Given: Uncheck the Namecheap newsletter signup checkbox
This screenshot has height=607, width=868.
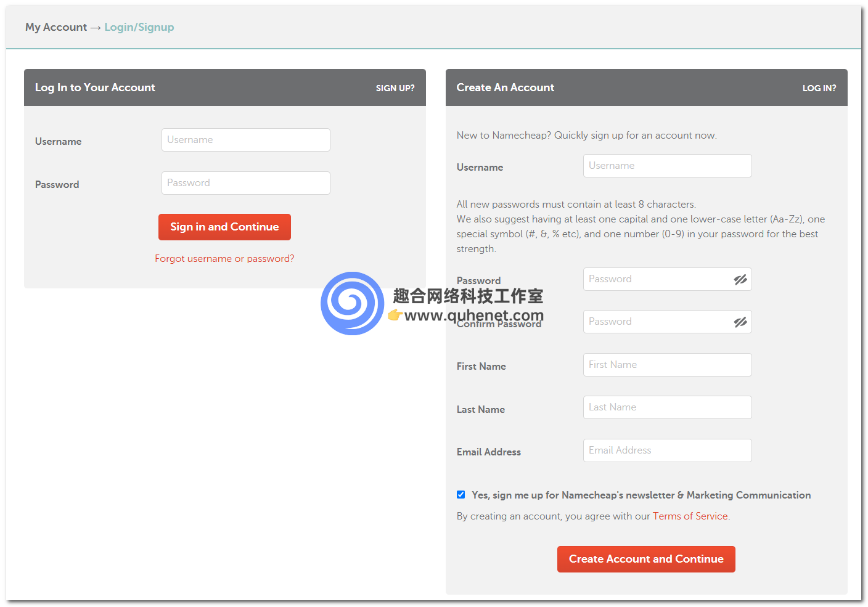Looking at the screenshot, I should click(x=461, y=494).
